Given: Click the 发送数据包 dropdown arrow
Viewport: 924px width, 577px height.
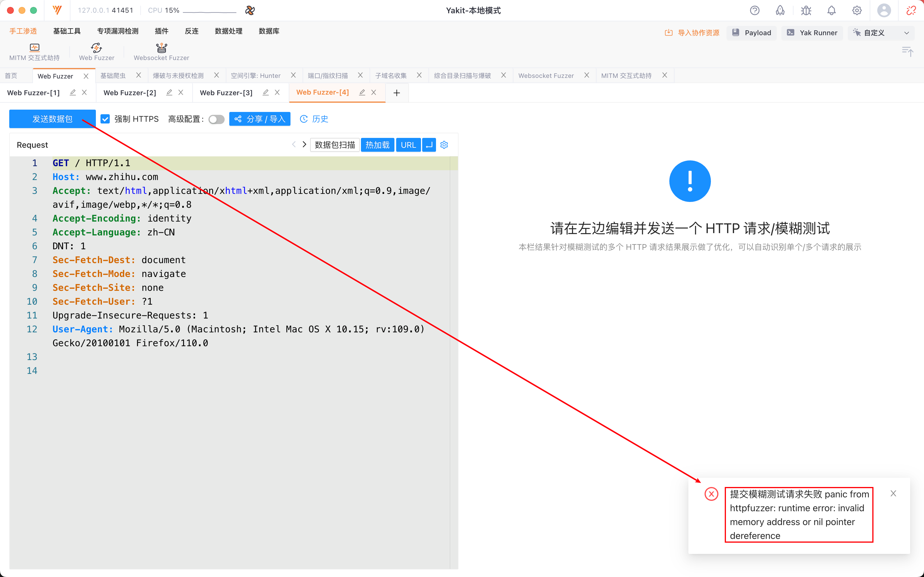Looking at the screenshot, I should pos(85,119).
